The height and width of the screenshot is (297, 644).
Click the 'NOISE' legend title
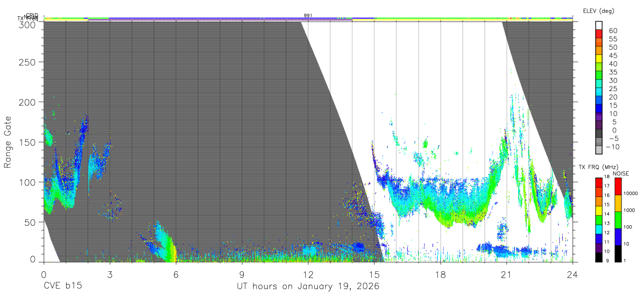(621, 173)
